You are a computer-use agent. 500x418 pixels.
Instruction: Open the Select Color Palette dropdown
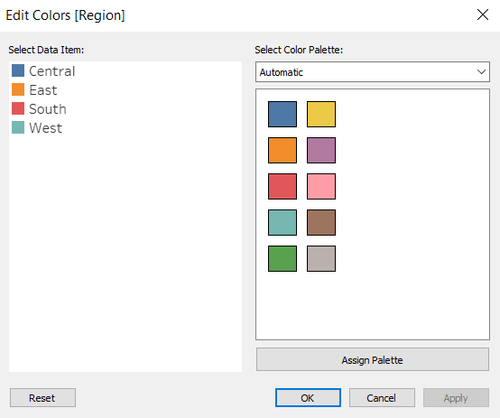(372, 72)
